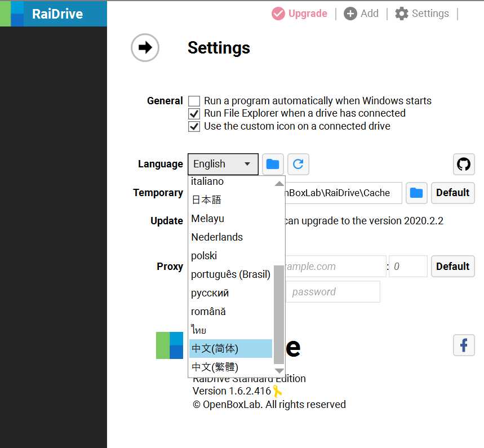Browse for Temporary cache folder icon
The image size is (484, 448).
pyautogui.click(x=416, y=193)
